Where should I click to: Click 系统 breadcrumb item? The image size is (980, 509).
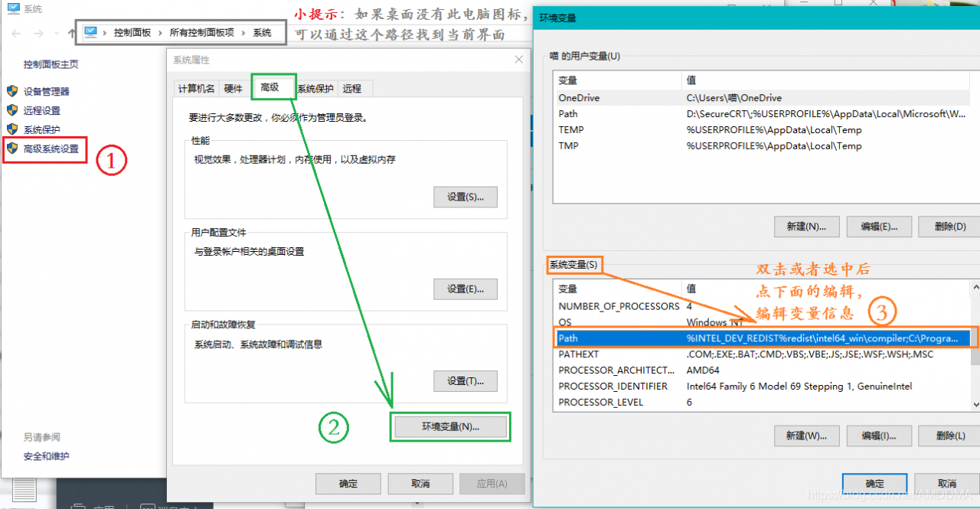262,33
